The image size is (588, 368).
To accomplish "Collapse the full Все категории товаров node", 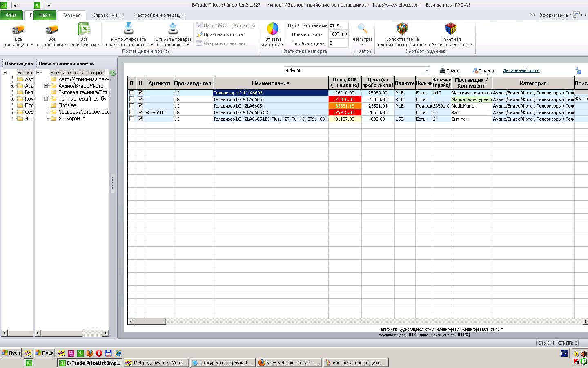I will pos(38,73).
